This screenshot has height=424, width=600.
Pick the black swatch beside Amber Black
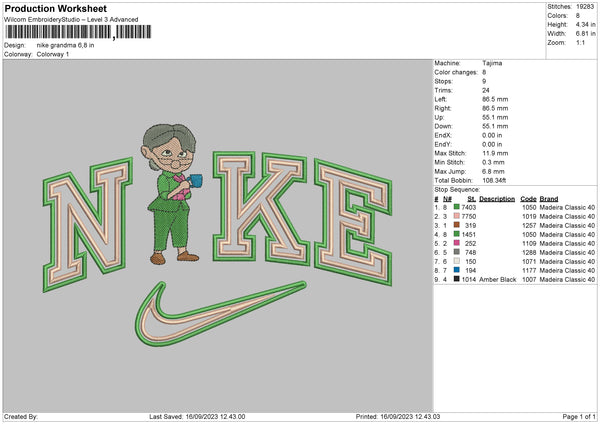point(457,279)
